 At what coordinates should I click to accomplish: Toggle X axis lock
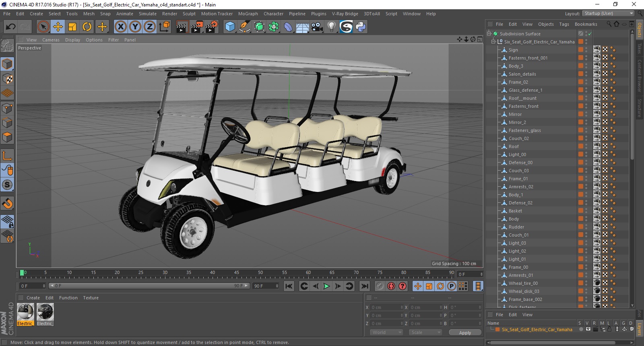(120, 27)
